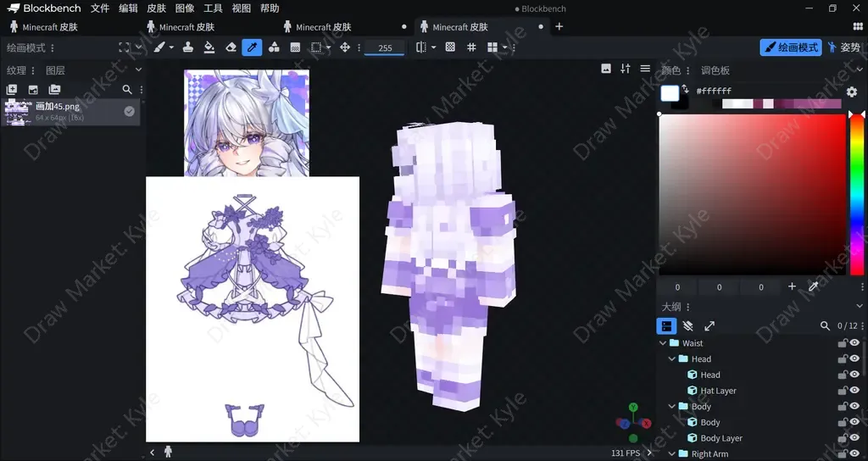Open the viewport hamburger menu
Screen dimensions: 868x461
645,69
